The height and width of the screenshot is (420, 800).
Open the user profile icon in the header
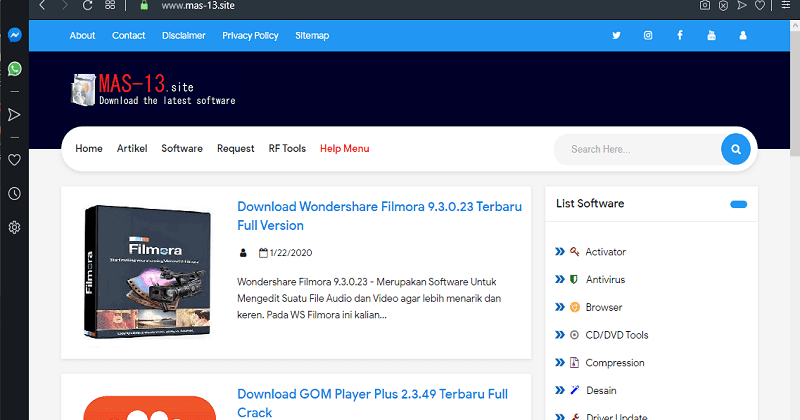[743, 35]
